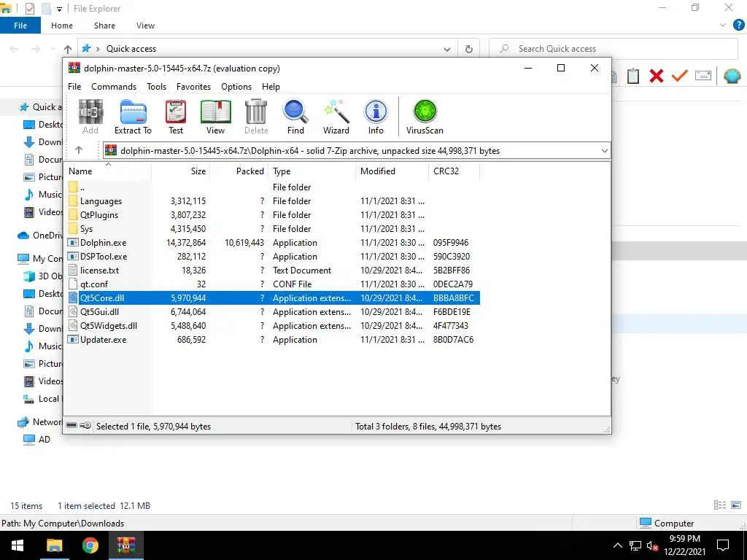Select Dolphin.exe file

tap(103, 242)
